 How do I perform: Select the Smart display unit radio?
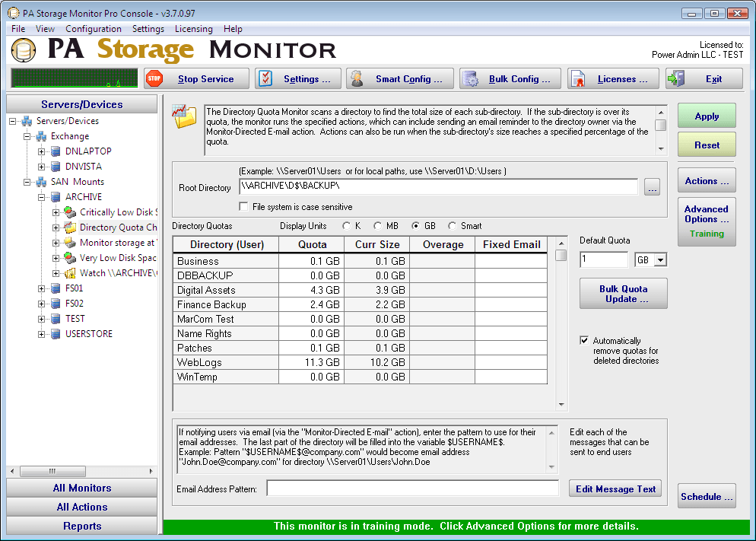pyautogui.click(x=452, y=226)
